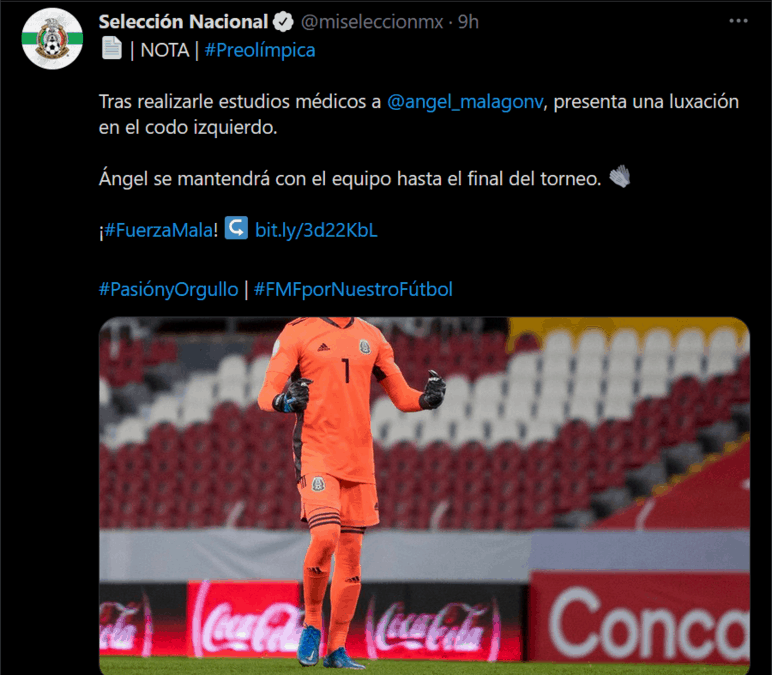Open the #FMFporNuestroFútbol hashtag
The height and width of the screenshot is (675, 772).
[x=353, y=289]
